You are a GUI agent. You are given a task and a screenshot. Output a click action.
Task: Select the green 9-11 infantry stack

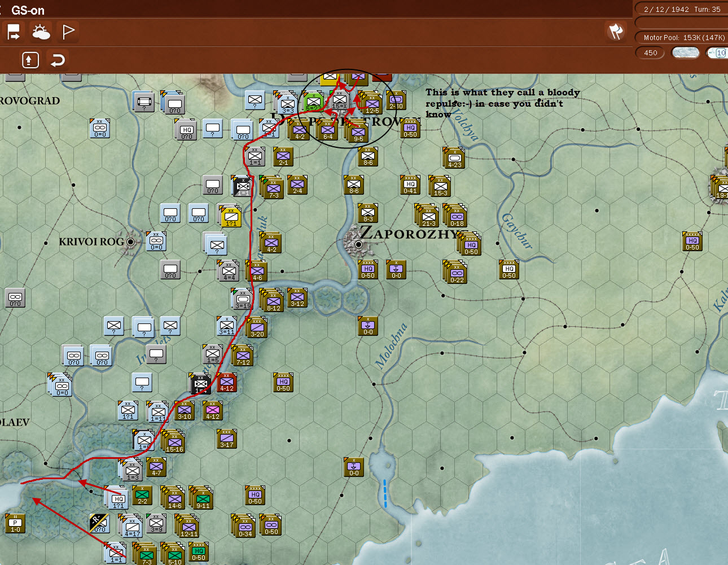(203, 499)
